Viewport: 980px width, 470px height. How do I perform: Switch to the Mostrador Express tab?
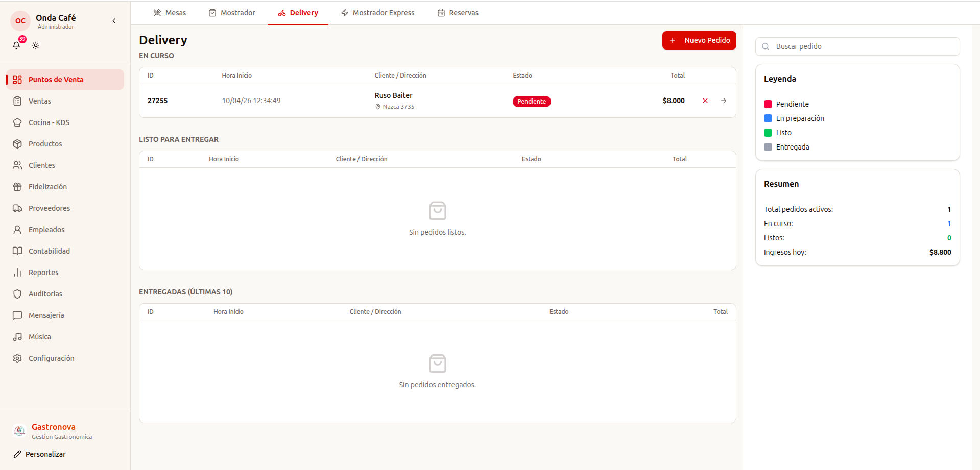pyautogui.click(x=377, y=13)
